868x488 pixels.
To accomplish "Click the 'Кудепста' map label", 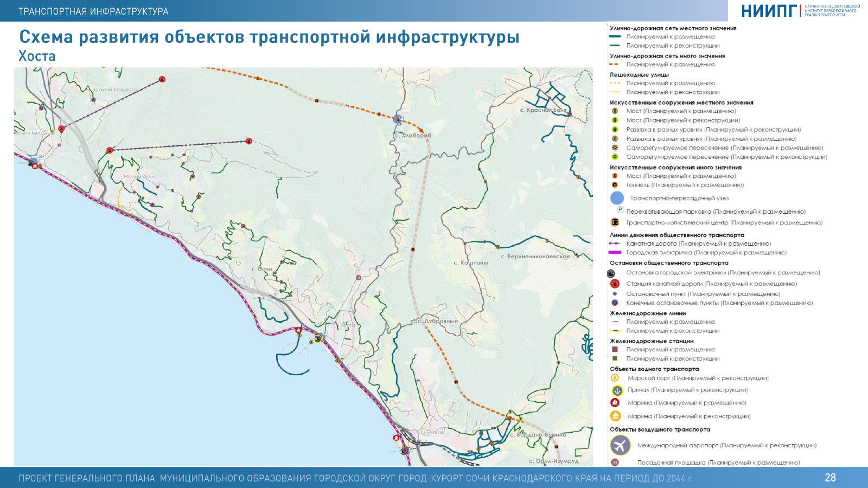I will coord(432,432).
